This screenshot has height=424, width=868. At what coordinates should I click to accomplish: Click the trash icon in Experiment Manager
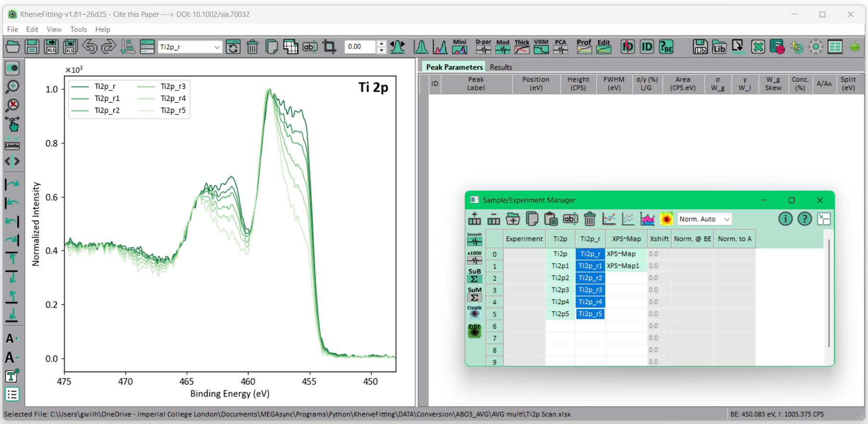pyautogui.click(x=590, y=219)
